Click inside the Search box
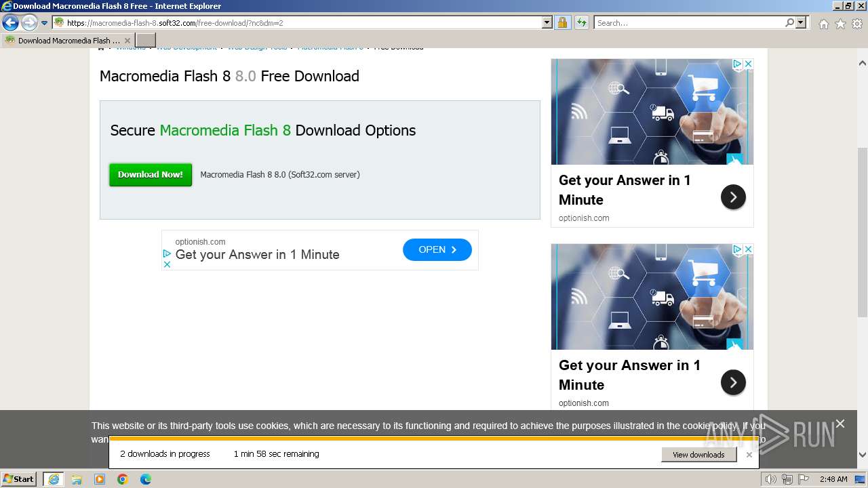Screen dimensions: 868x488 click(689, 22)
